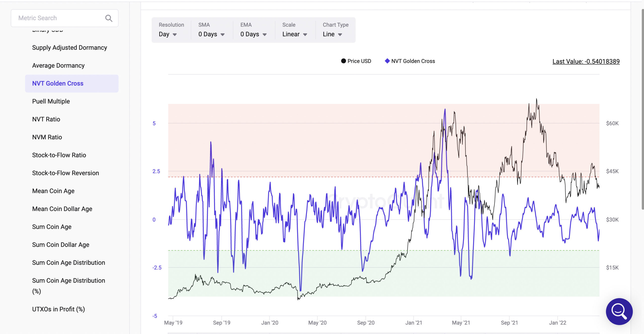Open Mean Coin Age metric
The width and height of the screenshot is (644, 334).
(53, 191)
